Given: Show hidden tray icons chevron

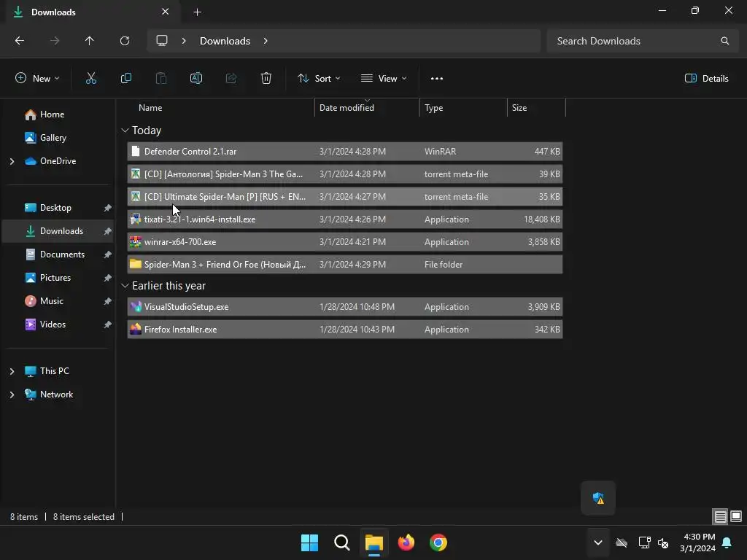Looking at the screenshot, I should tap(598, 542).
